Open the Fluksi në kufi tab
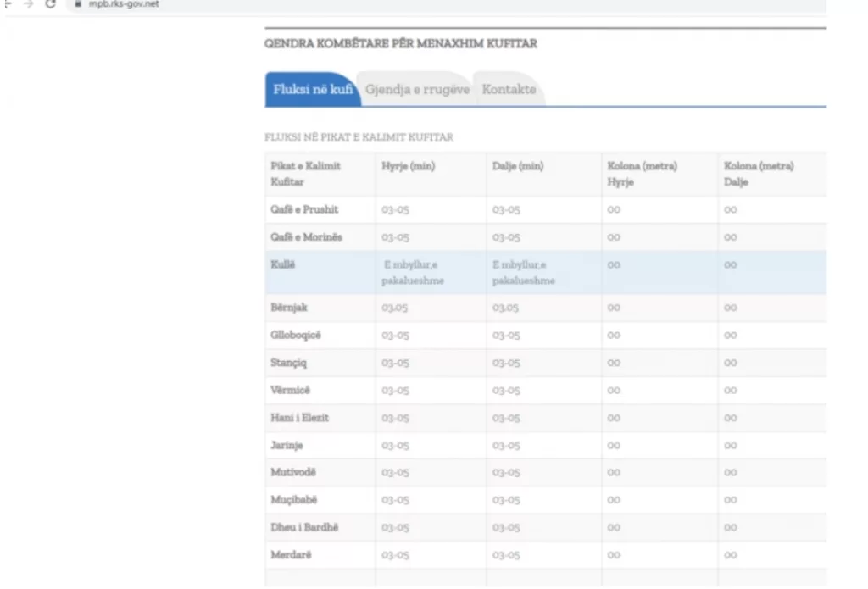 [x=313, y=89]
